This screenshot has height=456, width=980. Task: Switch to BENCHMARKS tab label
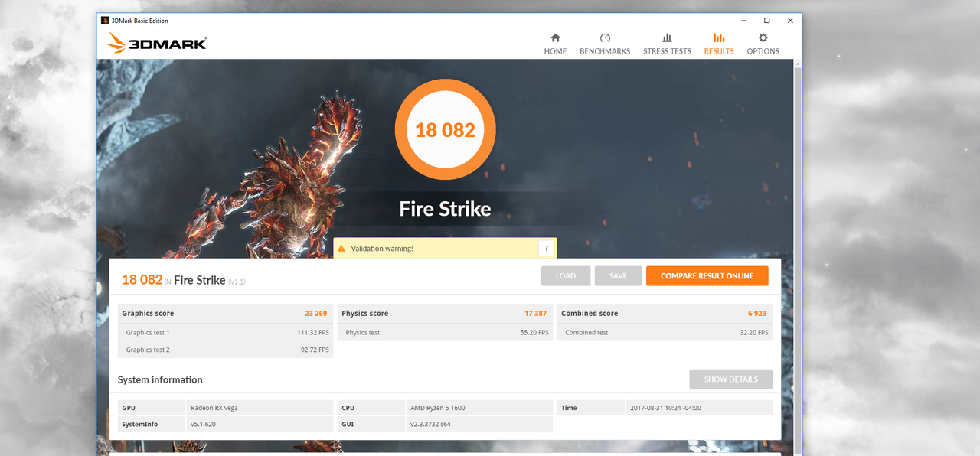[x=605, y=51]
